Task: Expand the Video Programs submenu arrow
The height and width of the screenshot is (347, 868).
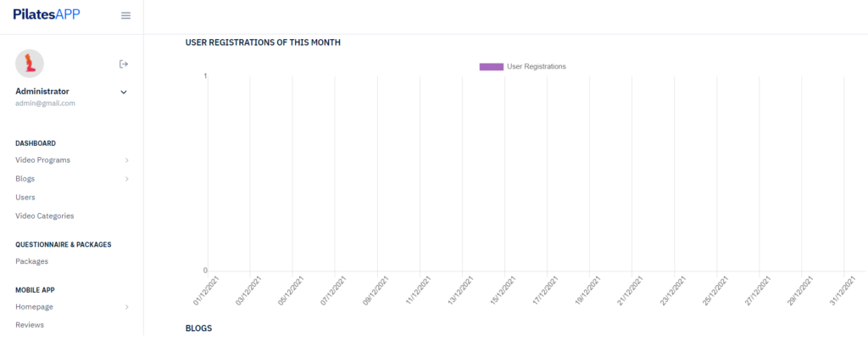Action: coord(126,160)
